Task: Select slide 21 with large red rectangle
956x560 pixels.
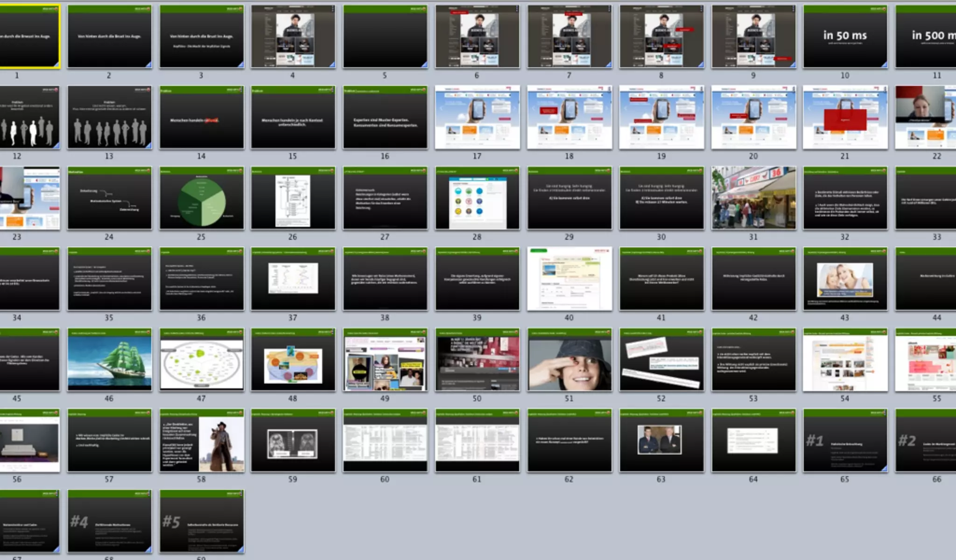Action: point(845,117)
